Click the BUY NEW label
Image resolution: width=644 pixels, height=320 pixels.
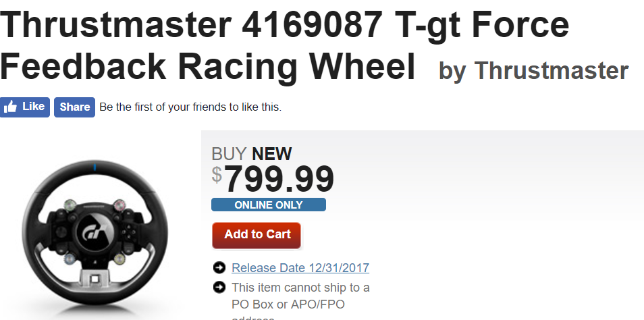tap(251, 154)
